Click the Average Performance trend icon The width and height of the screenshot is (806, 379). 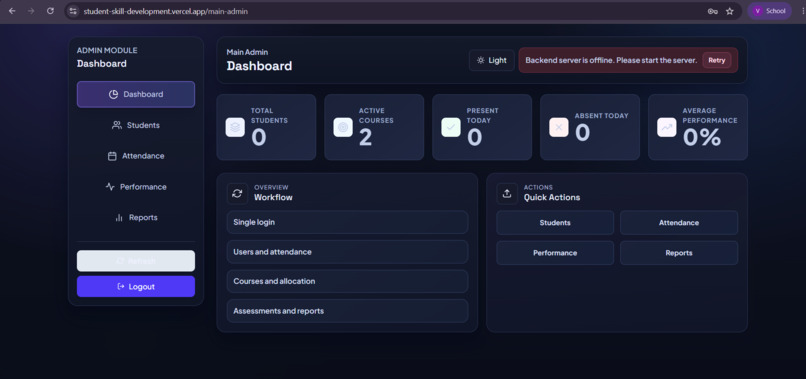point(667,127)
